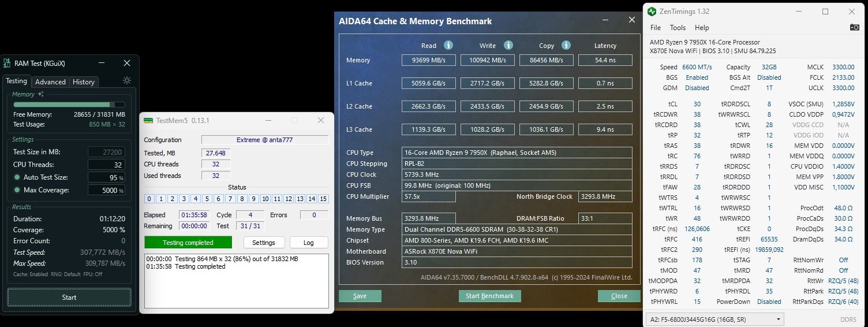Open the Help menu in ZenTimings
Viewport: 868px width, 327px height.
click(702, 28)
